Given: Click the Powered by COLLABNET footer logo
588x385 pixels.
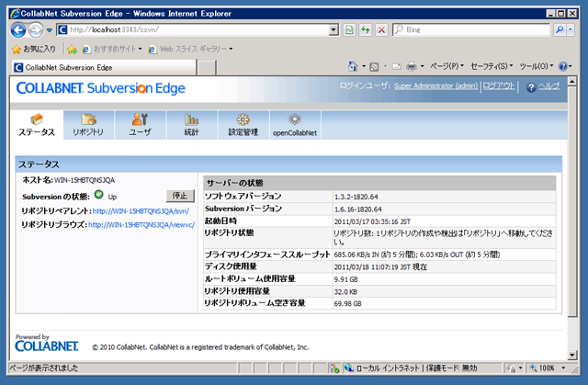Looking at the screenshot, I should pos(47,343).
